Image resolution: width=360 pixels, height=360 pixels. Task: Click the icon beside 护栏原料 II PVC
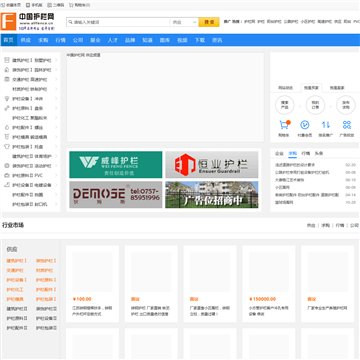[7, 175]
